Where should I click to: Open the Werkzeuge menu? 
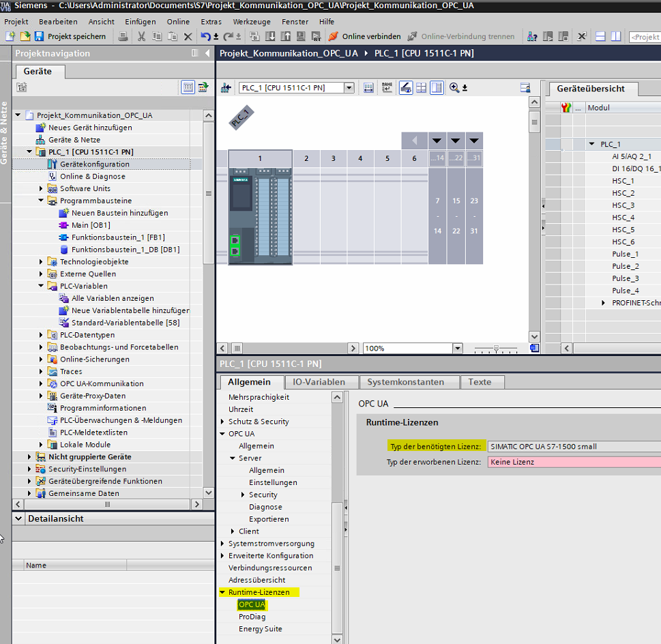252,22
